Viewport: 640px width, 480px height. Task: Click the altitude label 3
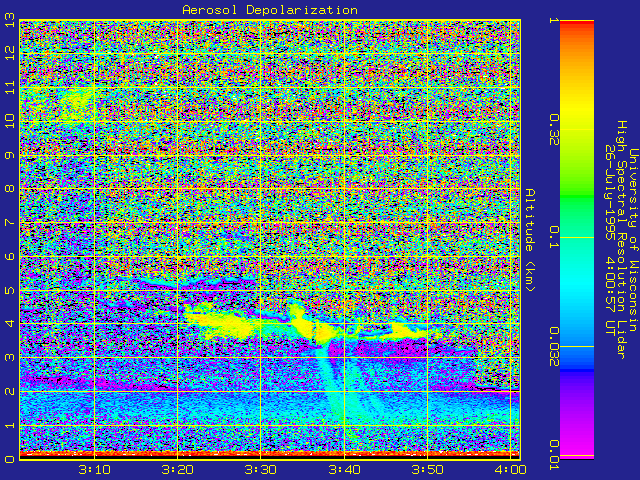pos(9,358)
